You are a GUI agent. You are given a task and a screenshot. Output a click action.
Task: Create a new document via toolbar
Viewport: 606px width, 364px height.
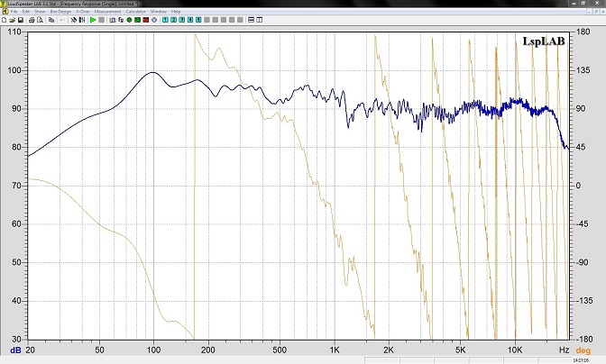tap(5, 20)
